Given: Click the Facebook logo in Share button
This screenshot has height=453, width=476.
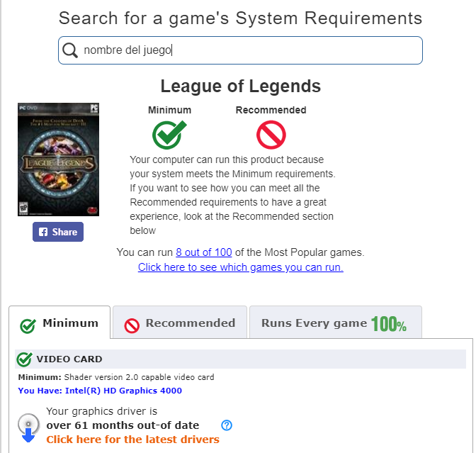Looking at the screenshot, I should [43, 232].
